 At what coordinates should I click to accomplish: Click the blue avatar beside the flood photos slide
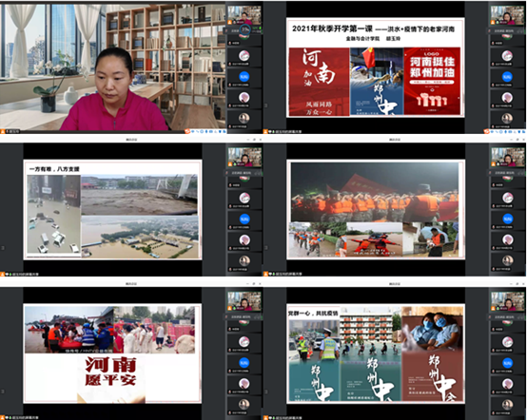tap(244, 219)
